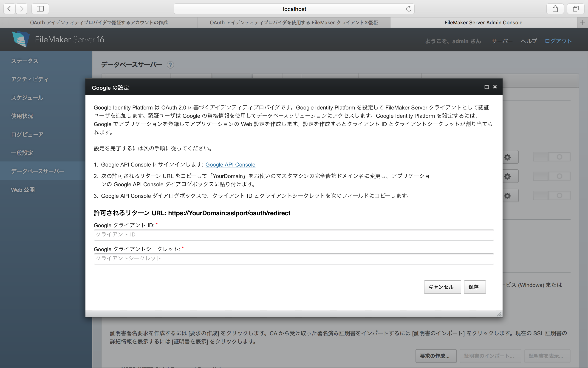588x368 pixels.
Task: Show the Safari sidebar
Action: coord(40,9)
